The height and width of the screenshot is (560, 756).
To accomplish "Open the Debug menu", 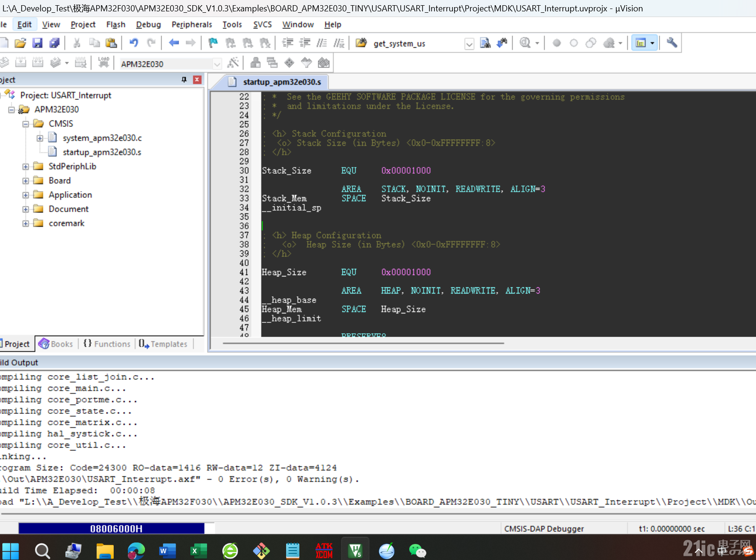I will coord(148,25).
